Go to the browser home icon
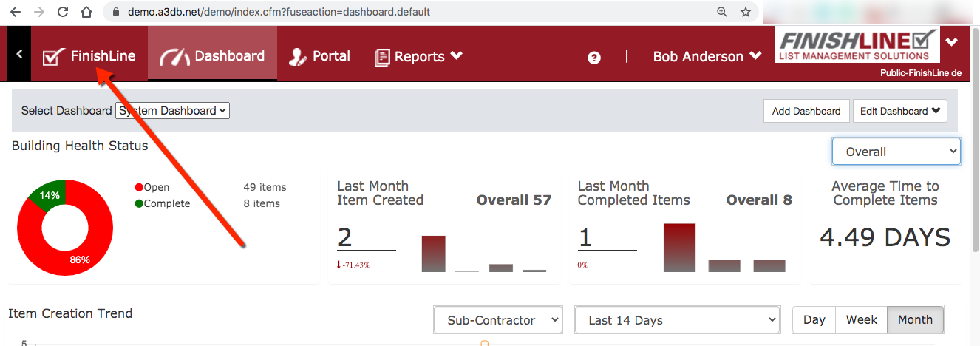Viewport: 980px width, 346px height. pos(86,12)
